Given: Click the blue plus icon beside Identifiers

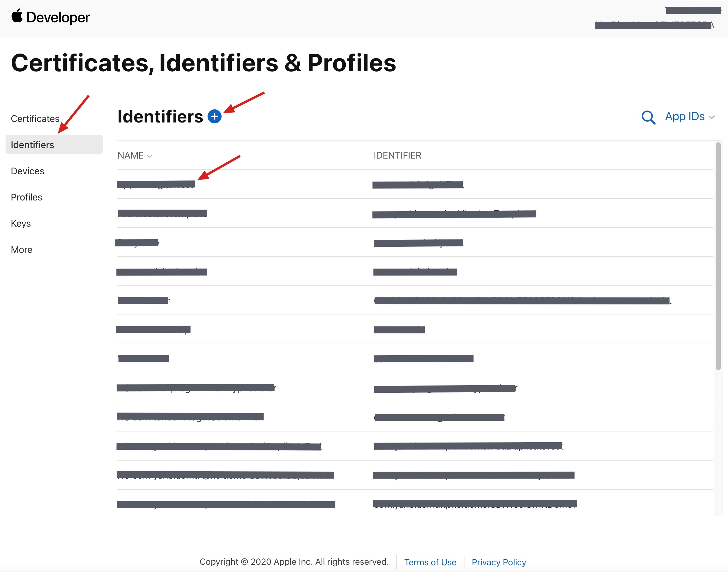Looking at the screenshot, I should (214, 117).
